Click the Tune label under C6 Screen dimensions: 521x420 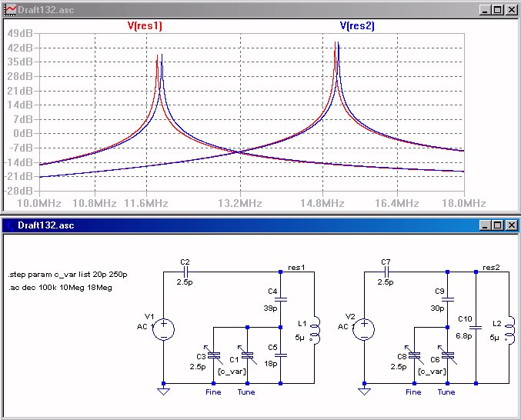[446, 392]
